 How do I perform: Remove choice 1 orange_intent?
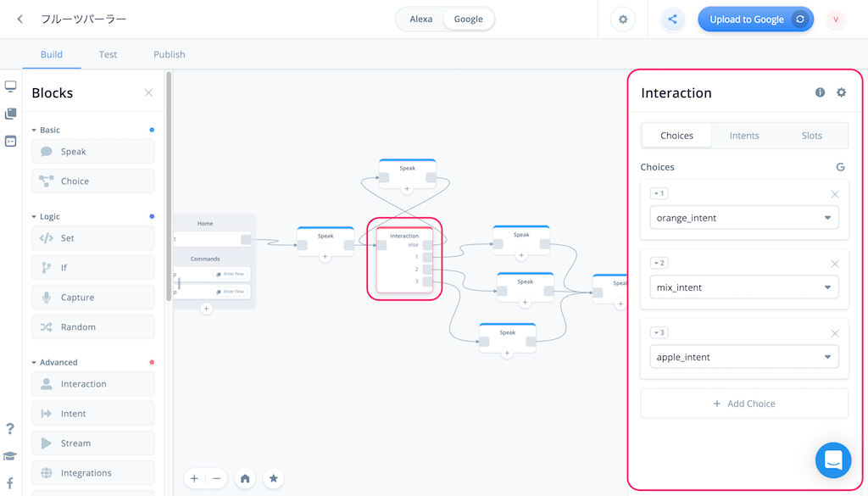click(x=835, y=194)
